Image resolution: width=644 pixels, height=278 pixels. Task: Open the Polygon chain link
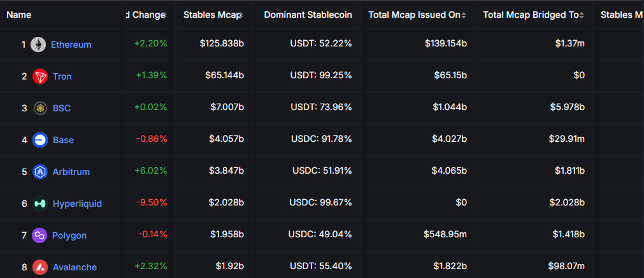point(69,235)
